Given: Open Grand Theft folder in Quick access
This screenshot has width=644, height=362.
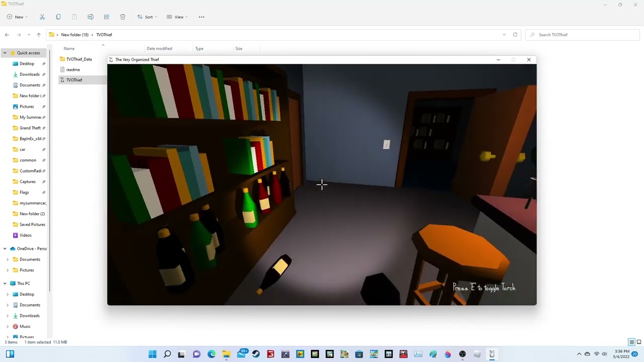Looking at the screenshot, I should (x=30, y=128).
